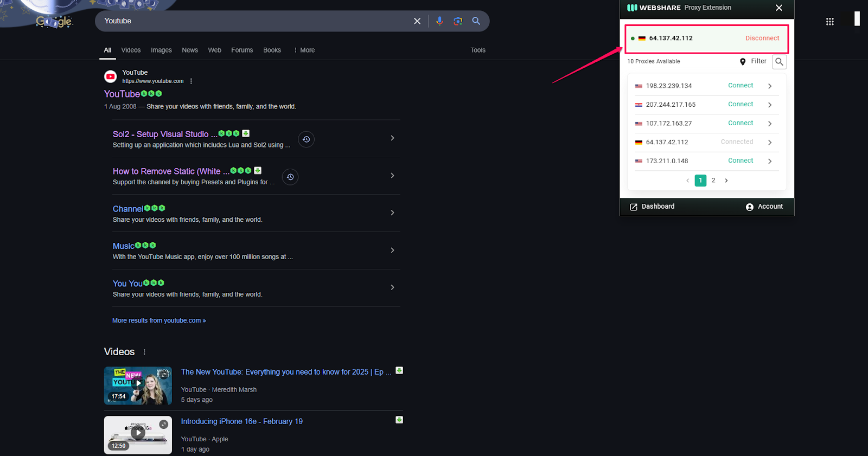Connect to proxy 107.172.163.27

click(x=741, y=123)
